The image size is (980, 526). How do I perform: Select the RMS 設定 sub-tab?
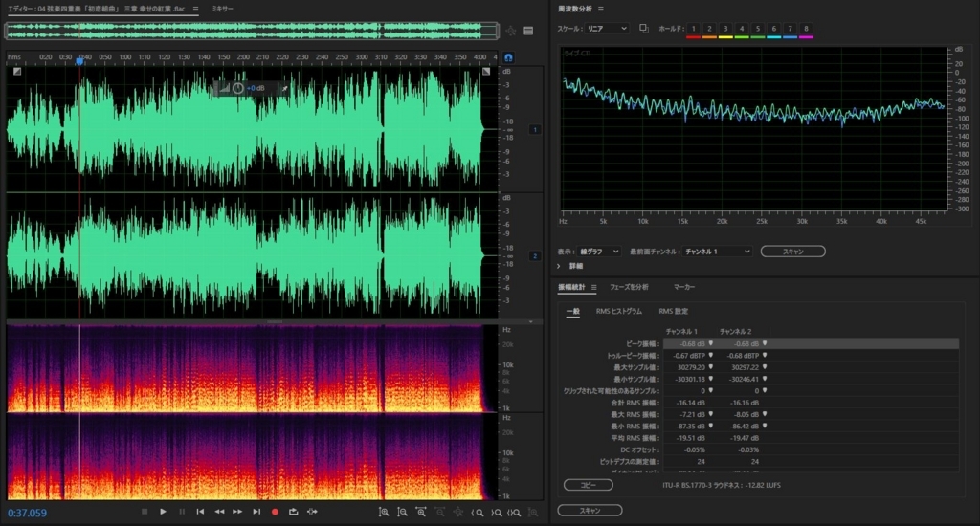673,311
